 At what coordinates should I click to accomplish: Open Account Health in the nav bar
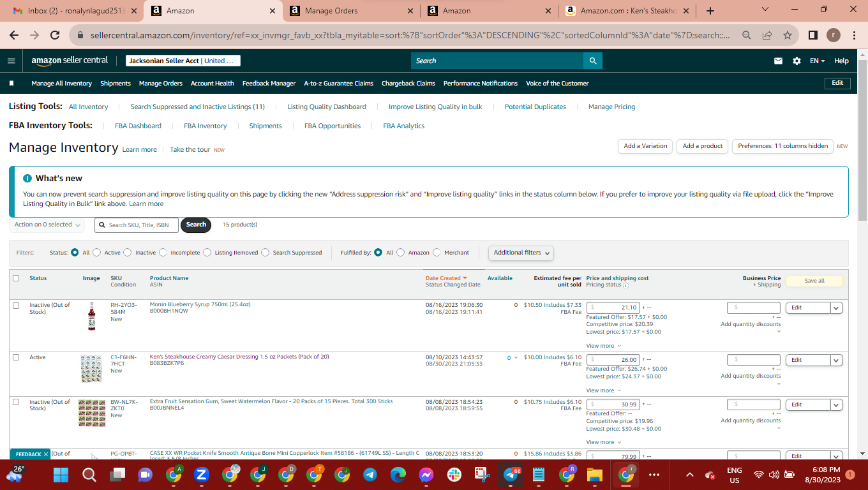pos(213,84)
